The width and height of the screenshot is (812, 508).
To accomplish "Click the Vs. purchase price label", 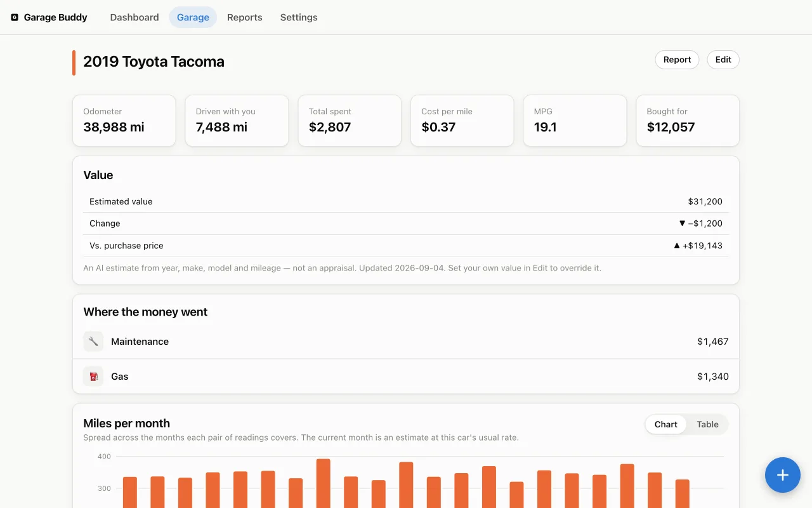I will [126, 246].
